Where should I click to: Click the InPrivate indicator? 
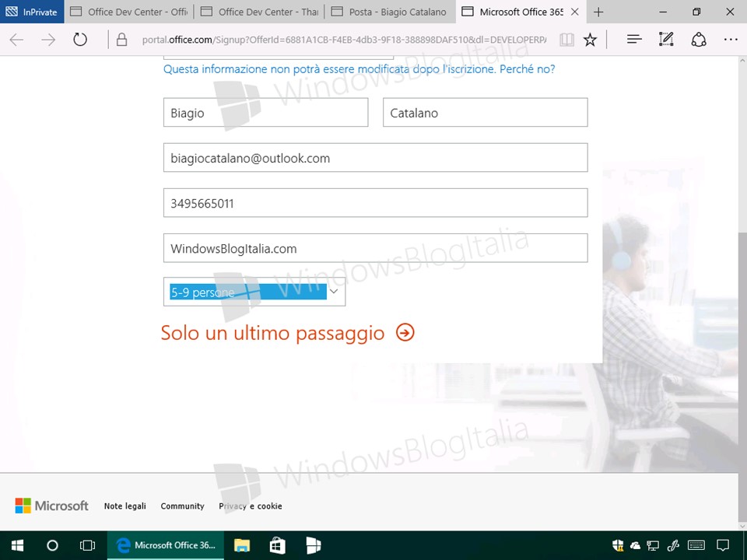click(x=32, y=12)
